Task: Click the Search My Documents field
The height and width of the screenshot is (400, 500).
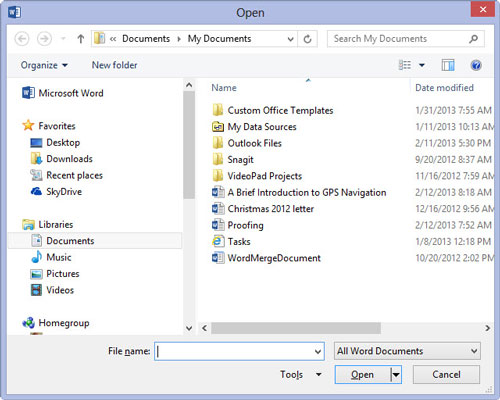Action: pos(405,39)
